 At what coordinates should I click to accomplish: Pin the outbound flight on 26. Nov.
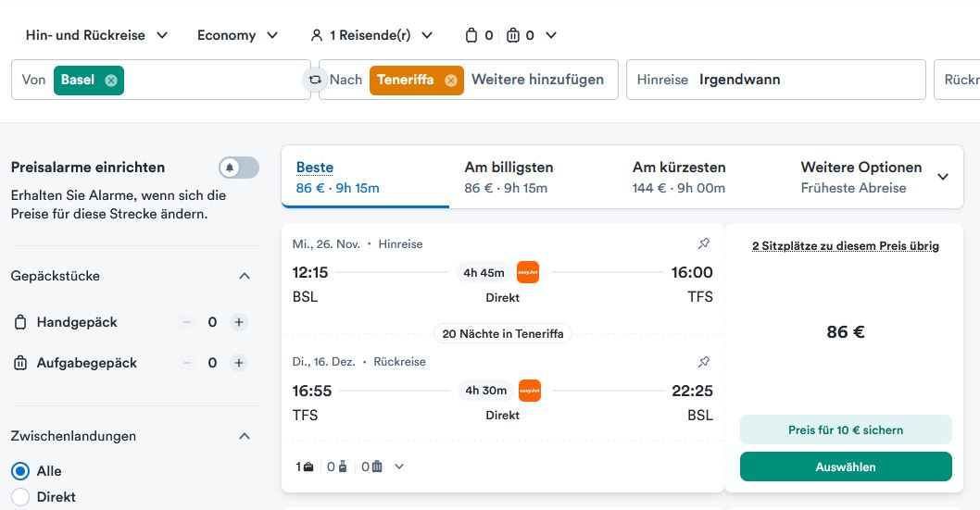click(x=704, y=243)
